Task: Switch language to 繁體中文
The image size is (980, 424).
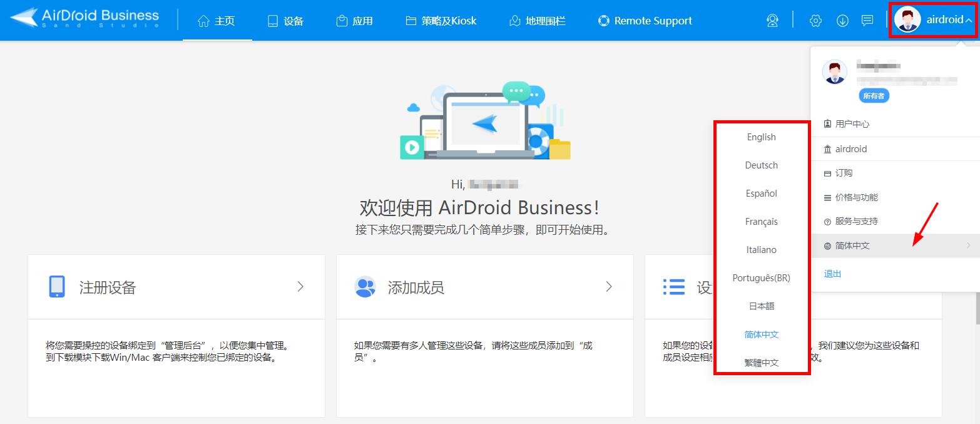Action: pyautogui.click(x=762, y=363)
